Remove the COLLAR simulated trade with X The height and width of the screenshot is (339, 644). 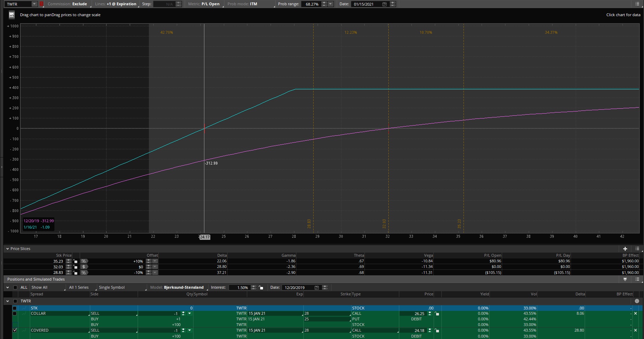tap(635, 313)
